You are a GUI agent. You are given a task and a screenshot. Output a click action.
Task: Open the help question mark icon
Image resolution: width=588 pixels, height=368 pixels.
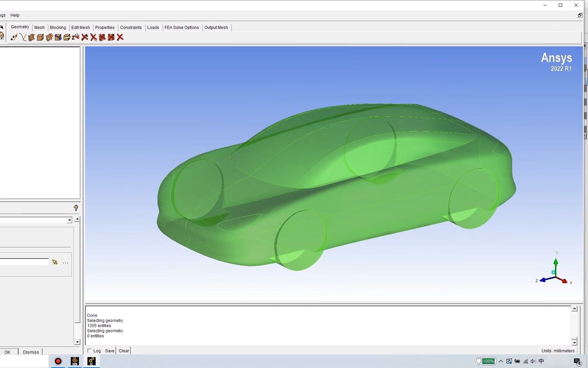[x=76, y=208]
